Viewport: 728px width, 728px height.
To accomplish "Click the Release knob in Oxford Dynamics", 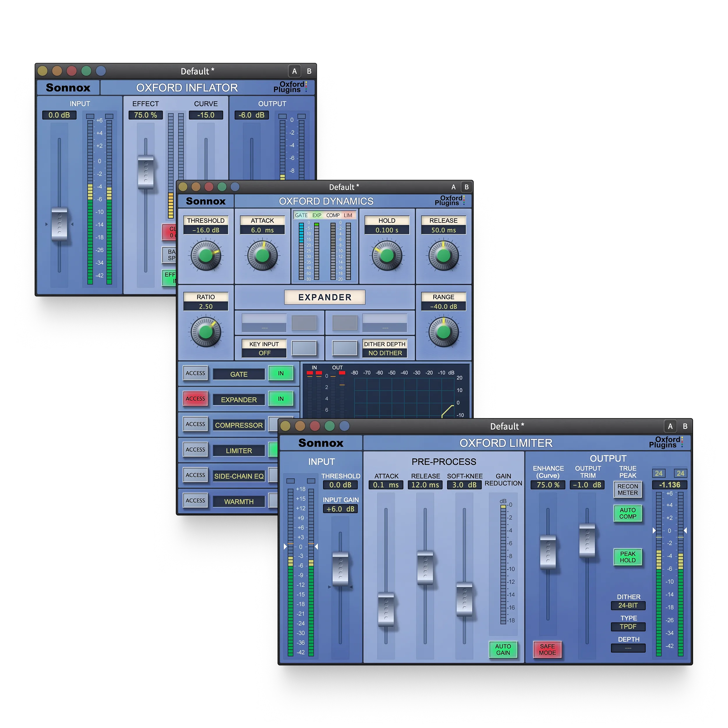I will pyautogui.click(x=443, y=255).
